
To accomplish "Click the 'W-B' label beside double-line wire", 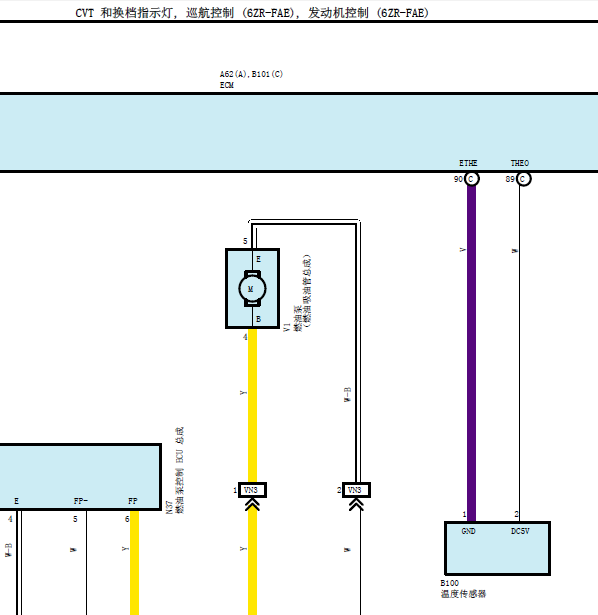I will (x=347, y=395).
